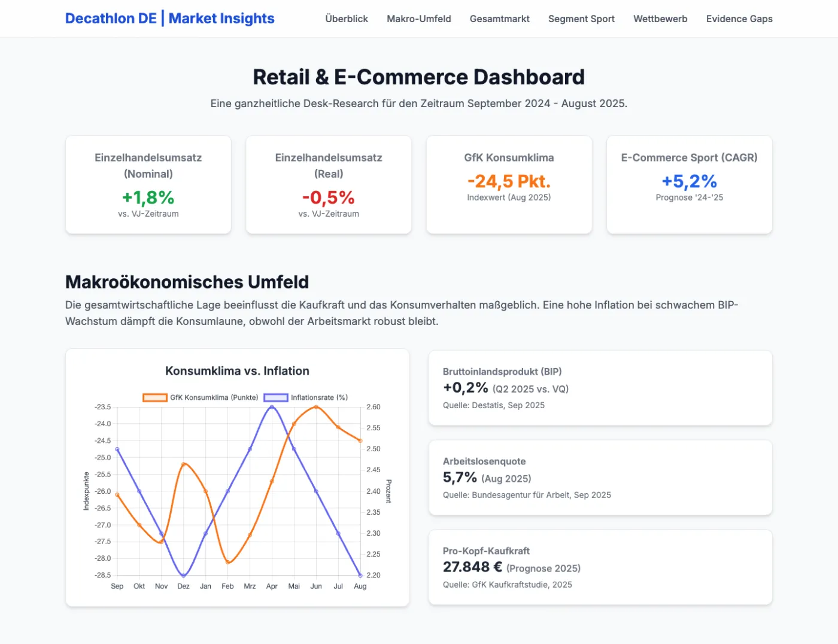Select the Gesamtmarkt nav item
Image resolution: width=838 pixels, height=644 pixels.
(500, 19)
